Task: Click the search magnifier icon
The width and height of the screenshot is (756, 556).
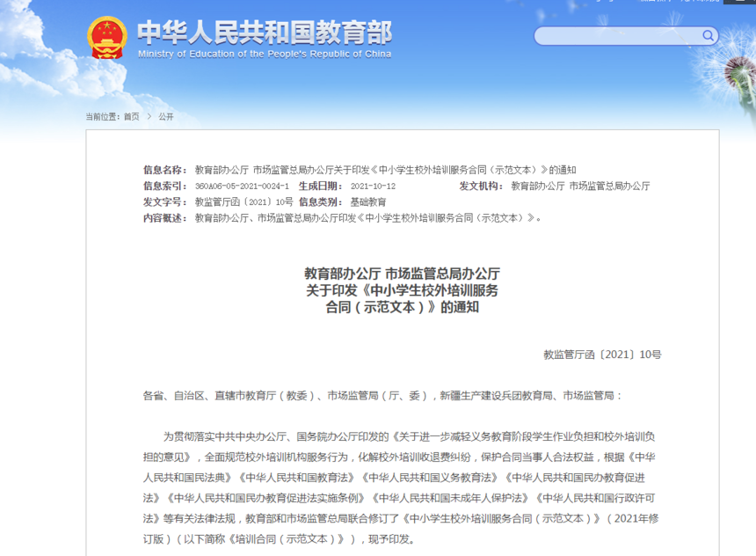Action: coord(708,36)
